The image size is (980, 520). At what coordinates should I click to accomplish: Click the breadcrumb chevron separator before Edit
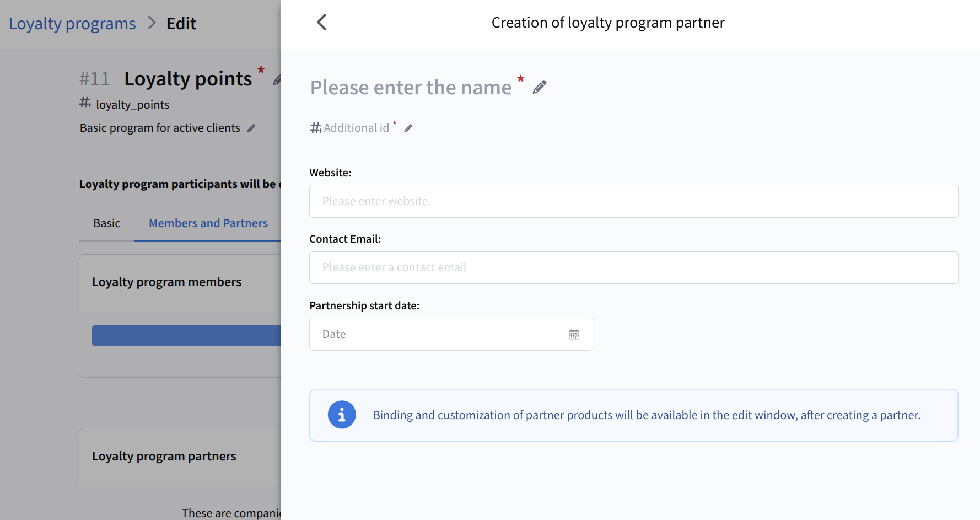152,23
